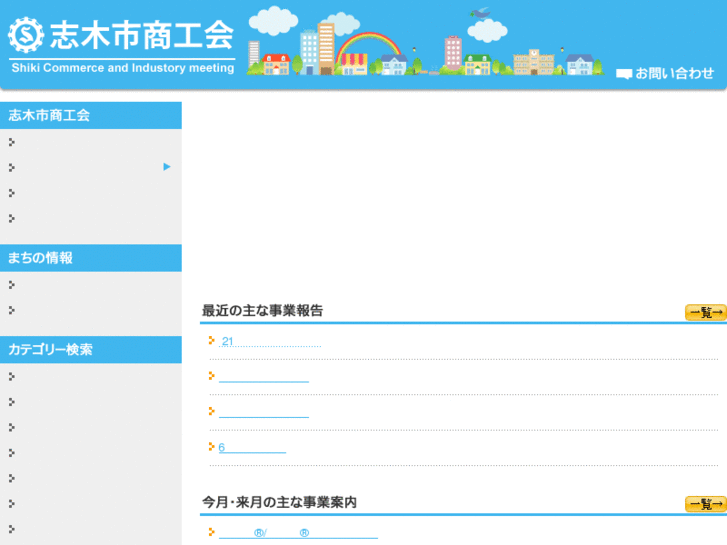Click the 一覧 button for 今月・来月の主な事業案内
The image size is (727, 545).
705,504
